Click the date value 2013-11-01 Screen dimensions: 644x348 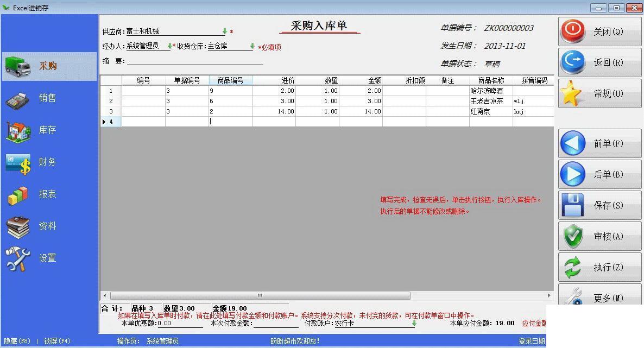(505, 46)
